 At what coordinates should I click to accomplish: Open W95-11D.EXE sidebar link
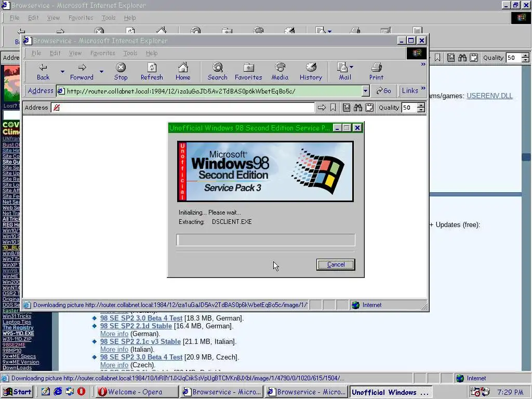(x=18, y=333)
